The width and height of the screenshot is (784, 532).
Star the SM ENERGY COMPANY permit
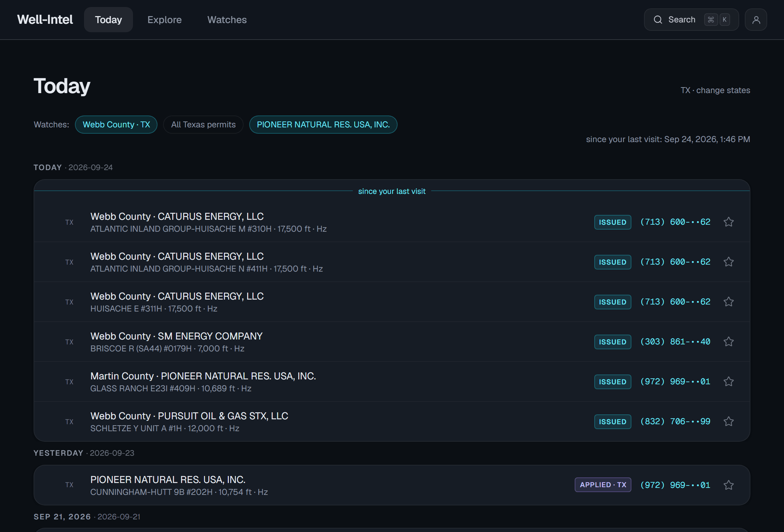(x=728, y=342)
